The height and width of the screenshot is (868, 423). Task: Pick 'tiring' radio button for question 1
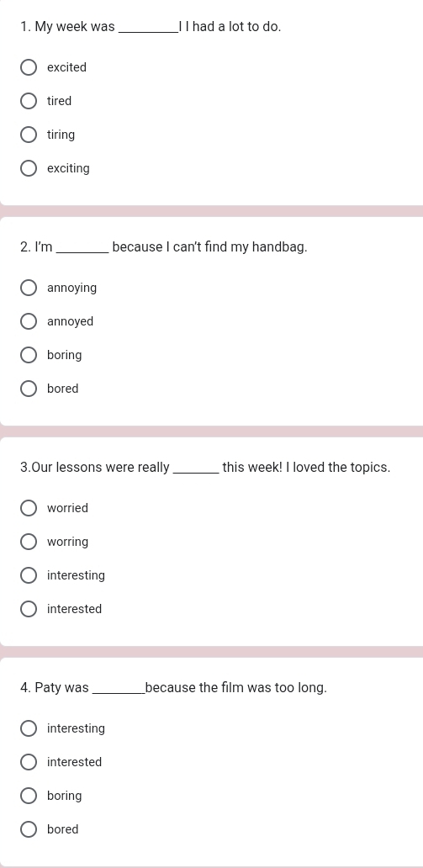[x=29, y=135]
